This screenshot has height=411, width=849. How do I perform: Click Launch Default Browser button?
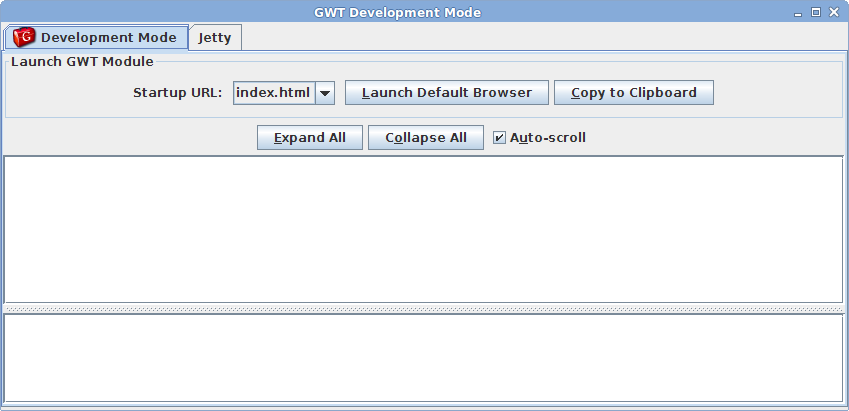[x=447, y=93]
